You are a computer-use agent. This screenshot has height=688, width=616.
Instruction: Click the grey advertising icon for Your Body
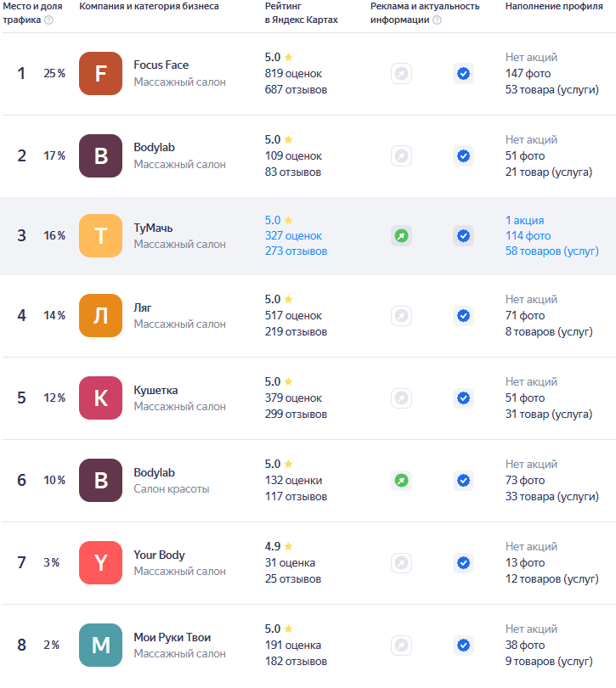pyautogui.click(x=401, y=563)
